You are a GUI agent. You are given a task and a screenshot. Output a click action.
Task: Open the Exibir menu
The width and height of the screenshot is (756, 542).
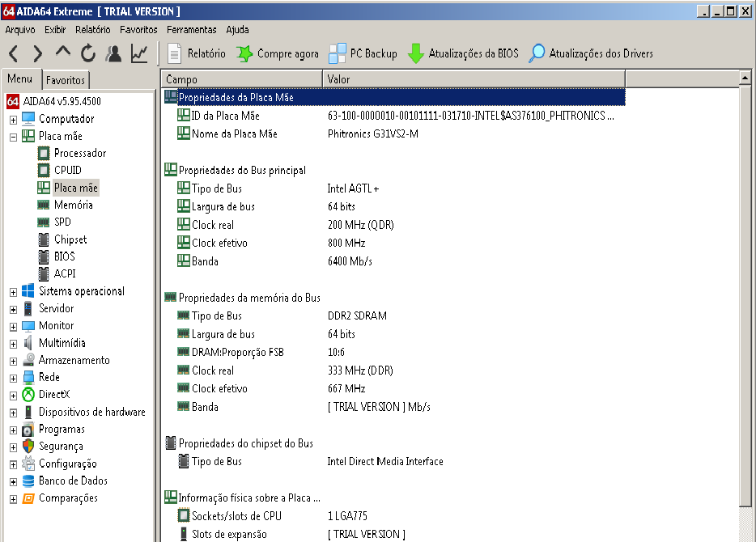tap(55, 30)
